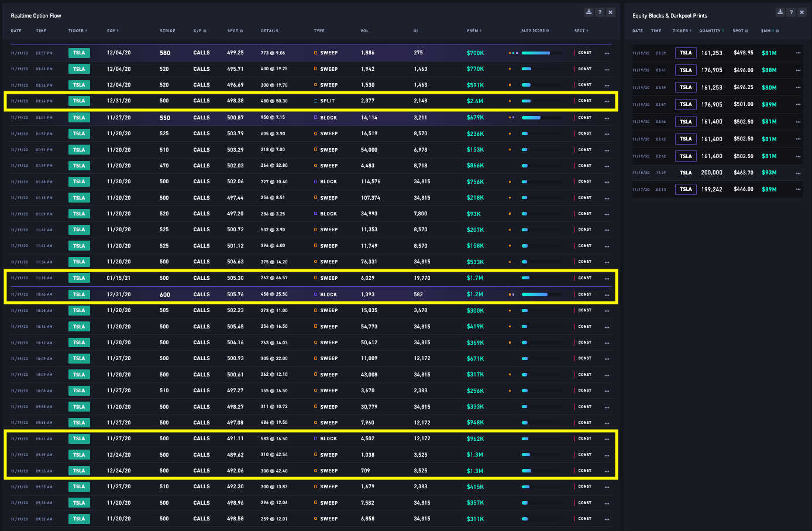Open more options for the 03:59 darkpool print
Screen dimensions: 812x531
click(x=798, y=53)
